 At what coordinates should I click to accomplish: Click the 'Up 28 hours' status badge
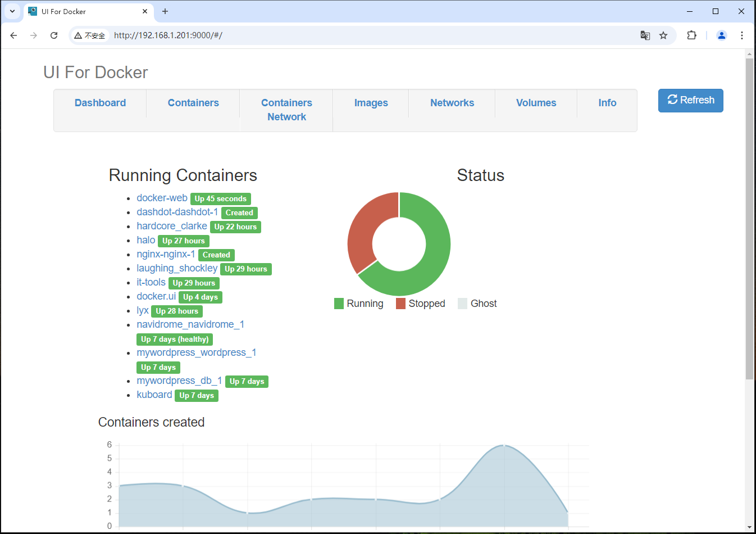coord(177,311)
